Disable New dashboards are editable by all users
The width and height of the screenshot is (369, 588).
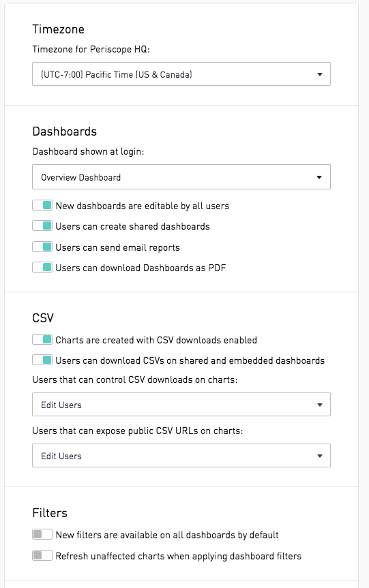coord(42,206)
